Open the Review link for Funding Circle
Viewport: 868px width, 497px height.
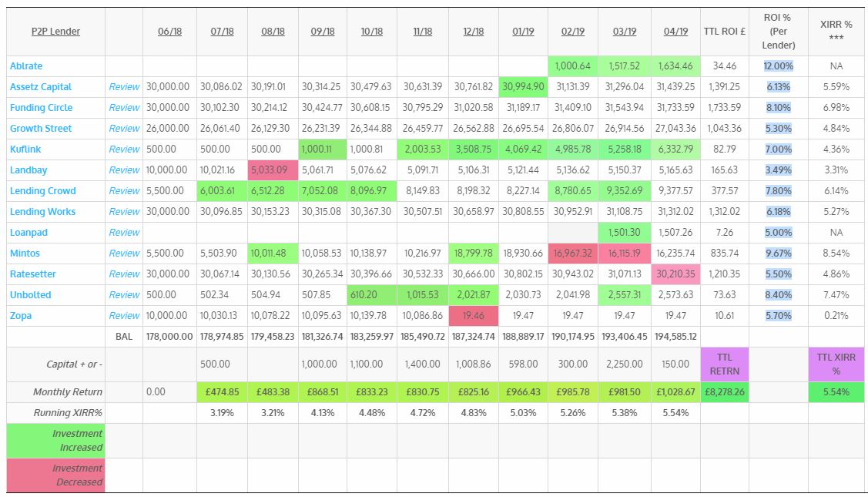pos(124,107)
